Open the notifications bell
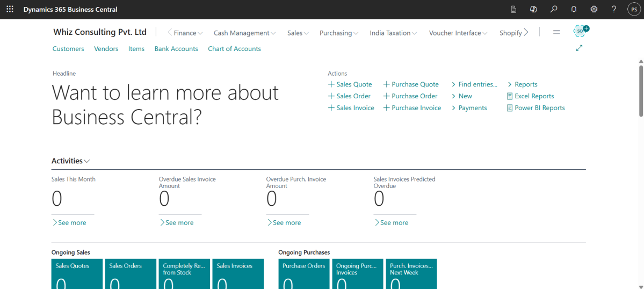This screenshot has height=289, width=644. pyautogui.click(x=574, y=9)
